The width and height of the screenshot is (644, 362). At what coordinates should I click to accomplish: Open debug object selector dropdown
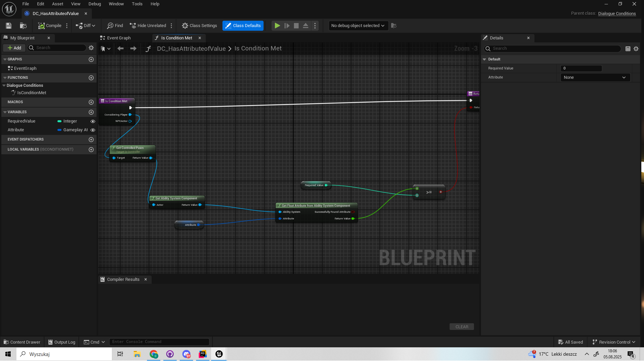click(x=358, y=26)
